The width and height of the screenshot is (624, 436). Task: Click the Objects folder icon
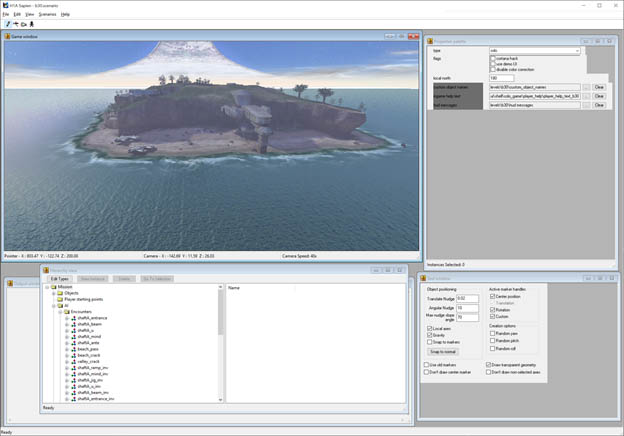(x=60, y=293)
